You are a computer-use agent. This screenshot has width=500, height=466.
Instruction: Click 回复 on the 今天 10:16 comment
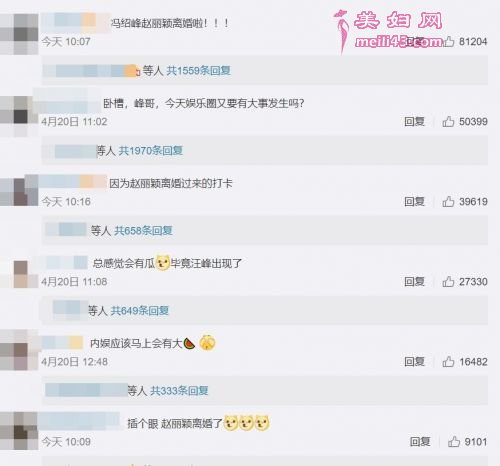[414, 201]
